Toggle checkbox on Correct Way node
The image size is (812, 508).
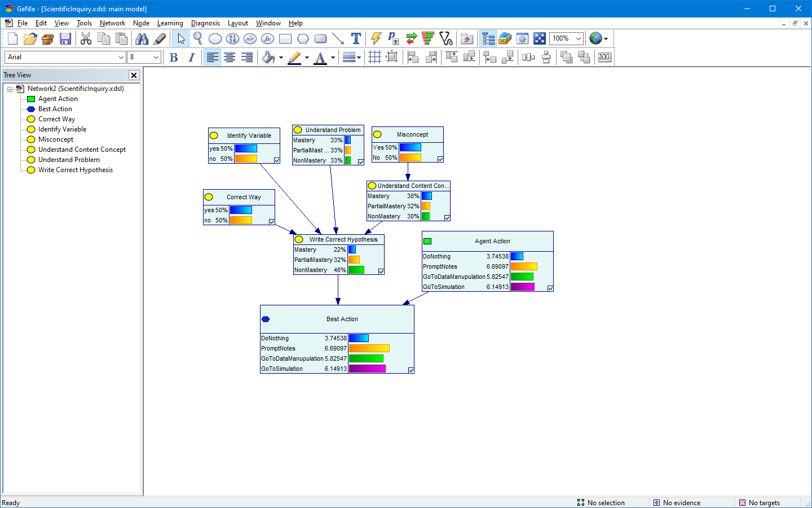point(272,222)
